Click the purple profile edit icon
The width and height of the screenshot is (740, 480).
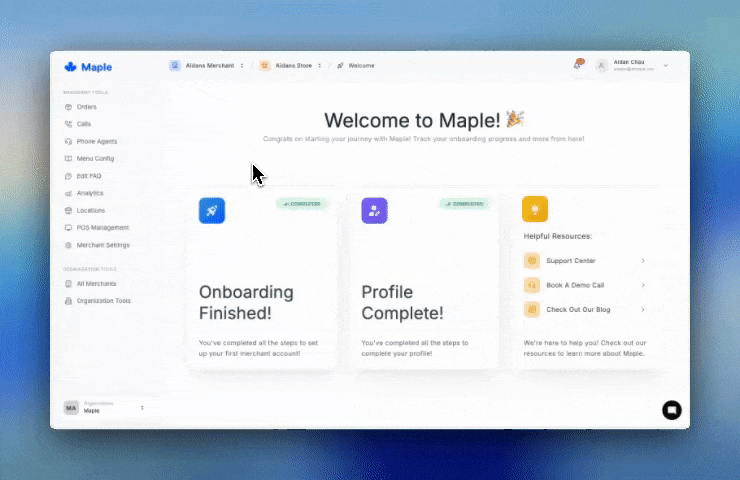tap(374, 211)
